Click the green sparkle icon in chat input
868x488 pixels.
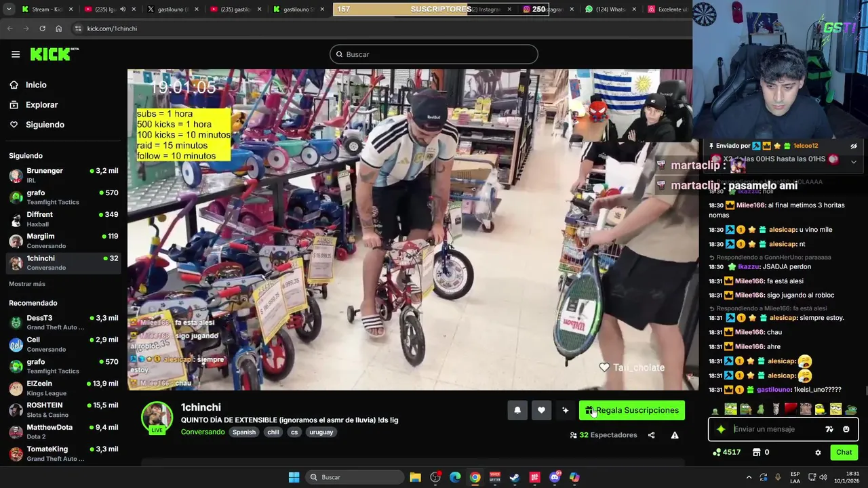[721, 429]
